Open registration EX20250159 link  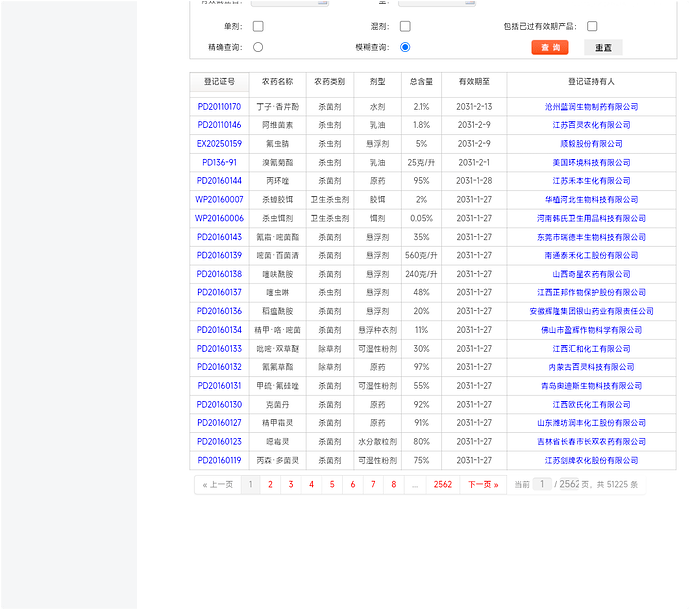coord(219,144)
